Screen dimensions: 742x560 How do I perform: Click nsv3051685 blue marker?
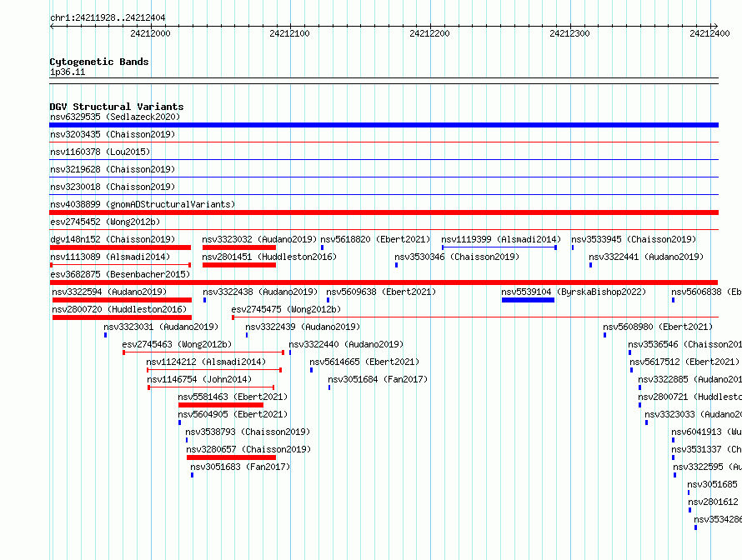click(689, 492)
